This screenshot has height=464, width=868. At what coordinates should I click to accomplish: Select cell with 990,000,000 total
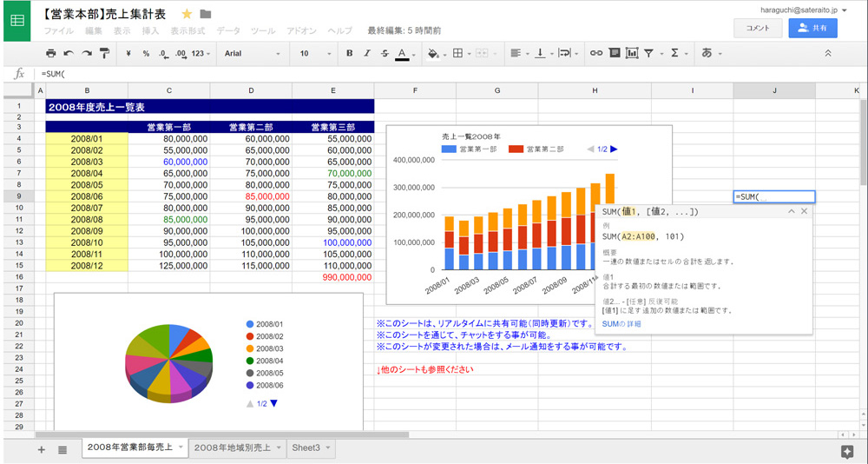point(333,277)
